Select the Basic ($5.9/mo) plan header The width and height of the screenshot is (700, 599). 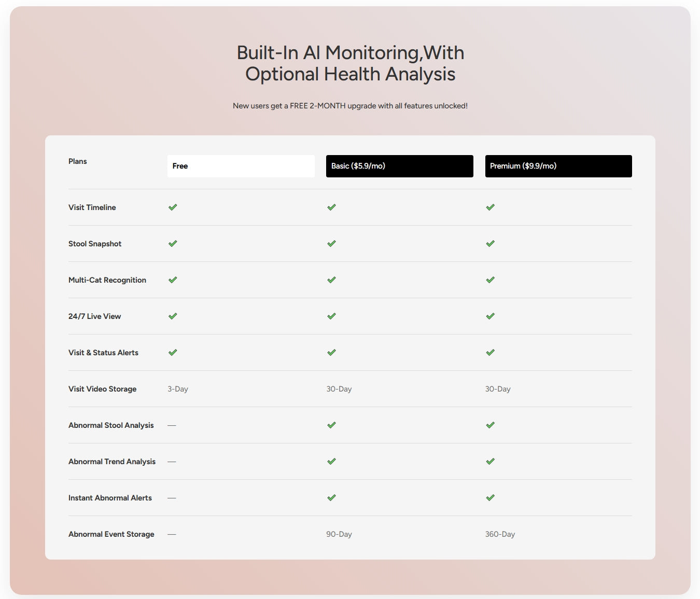pos(399,166)
